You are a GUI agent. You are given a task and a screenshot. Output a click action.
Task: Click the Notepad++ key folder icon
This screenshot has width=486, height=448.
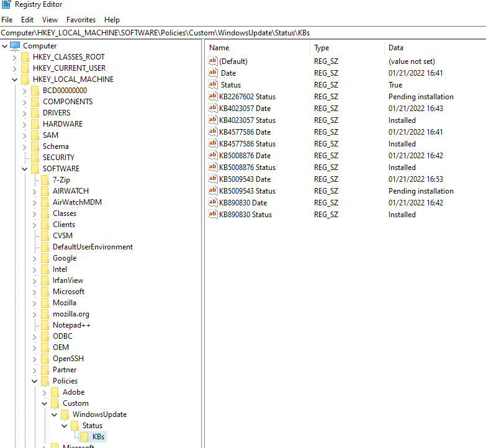click(45, 325)
